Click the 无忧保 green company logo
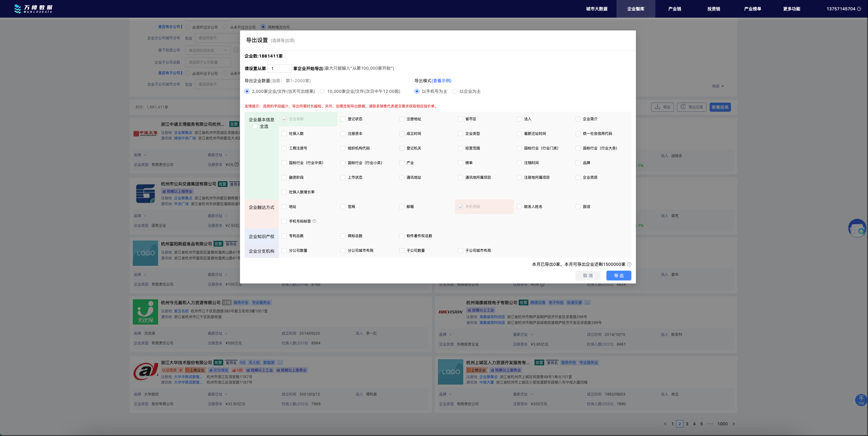 [145, 312]
